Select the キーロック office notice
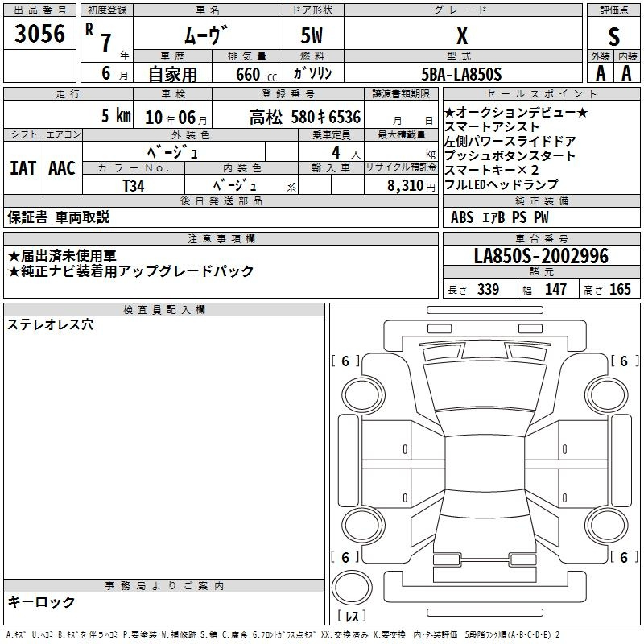 click(41, 601)
